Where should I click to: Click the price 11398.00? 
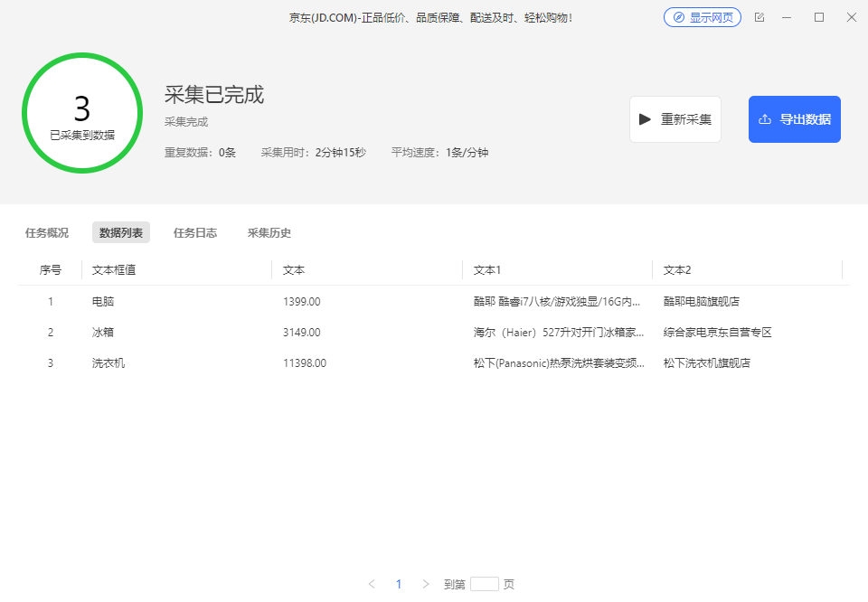coord(305,363)
